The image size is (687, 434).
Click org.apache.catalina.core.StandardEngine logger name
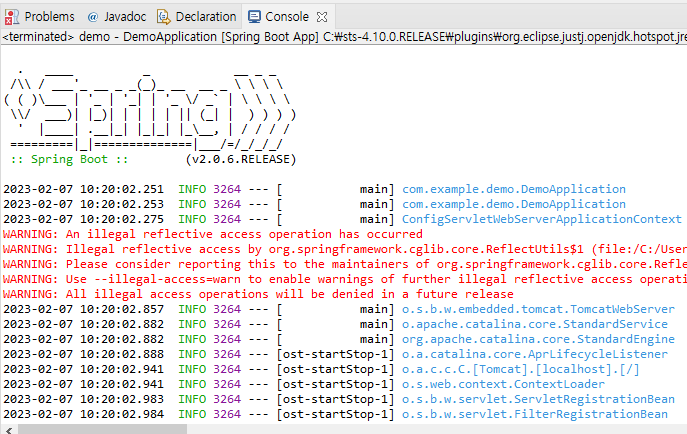[538, 339]
